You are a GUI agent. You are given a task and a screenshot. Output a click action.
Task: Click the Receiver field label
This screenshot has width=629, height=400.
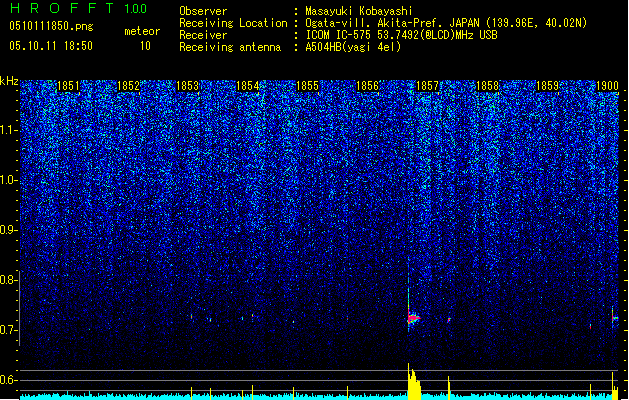[x=203, y=35]
